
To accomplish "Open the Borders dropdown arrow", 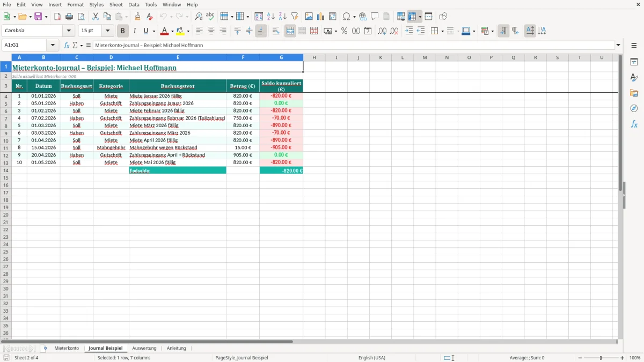I will pos(442,31).
